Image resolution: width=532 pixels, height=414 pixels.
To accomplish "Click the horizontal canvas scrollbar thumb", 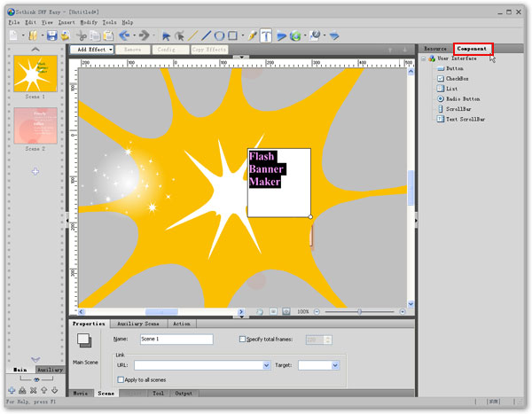I will pos(161,311).
